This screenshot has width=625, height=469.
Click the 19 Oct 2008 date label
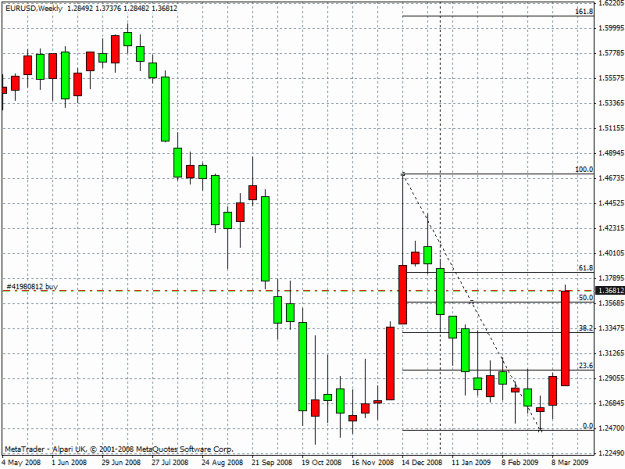(x=322, y=462)
